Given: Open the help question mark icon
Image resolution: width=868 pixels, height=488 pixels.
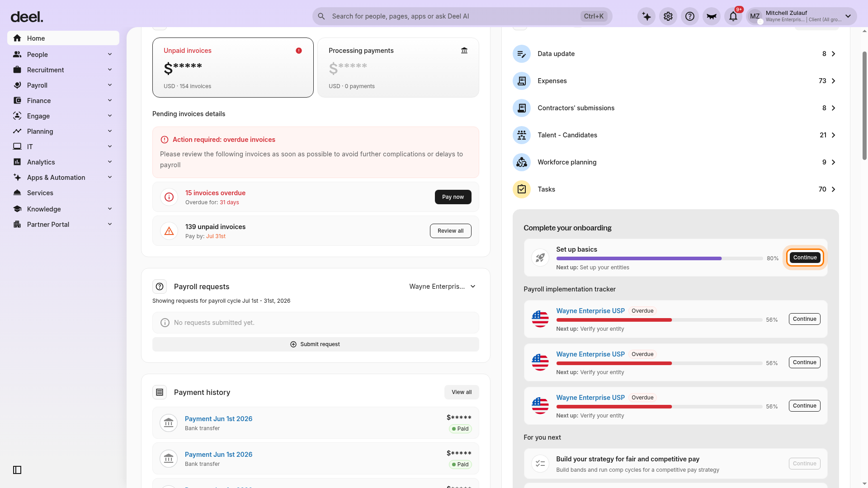Looking at the screenshot, I should [x=690, y=16].
